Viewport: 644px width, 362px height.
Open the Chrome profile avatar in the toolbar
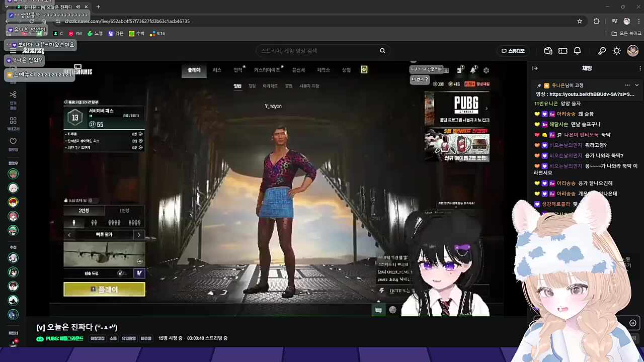627,21
